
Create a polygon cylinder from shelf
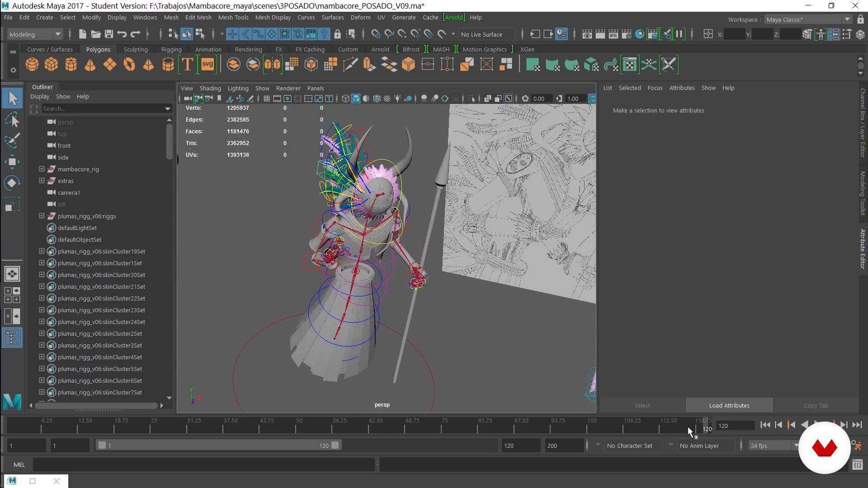71,65
